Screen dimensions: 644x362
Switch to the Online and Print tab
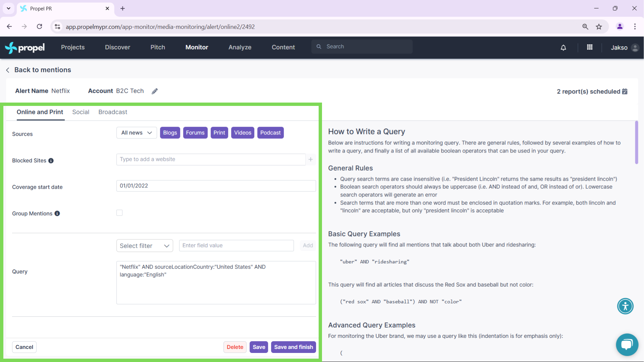tap(40, 112)
